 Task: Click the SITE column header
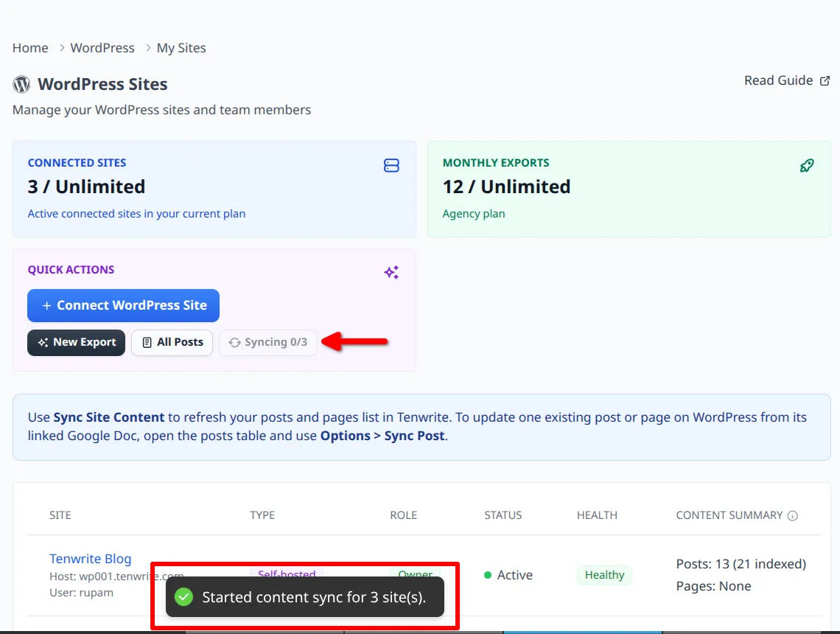coord(60,515)
